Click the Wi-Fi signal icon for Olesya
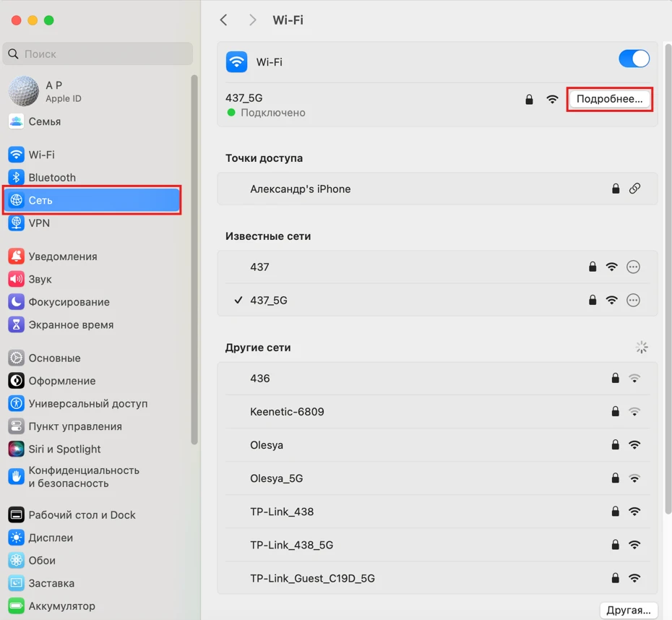This screenshot has width=672, height=620. click(x=634, y=444)
